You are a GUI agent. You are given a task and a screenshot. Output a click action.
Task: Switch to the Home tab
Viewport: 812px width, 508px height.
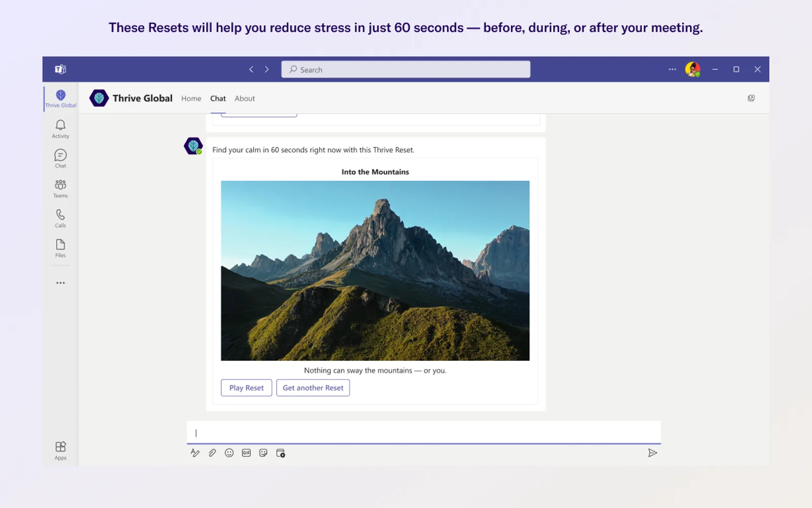191,99
